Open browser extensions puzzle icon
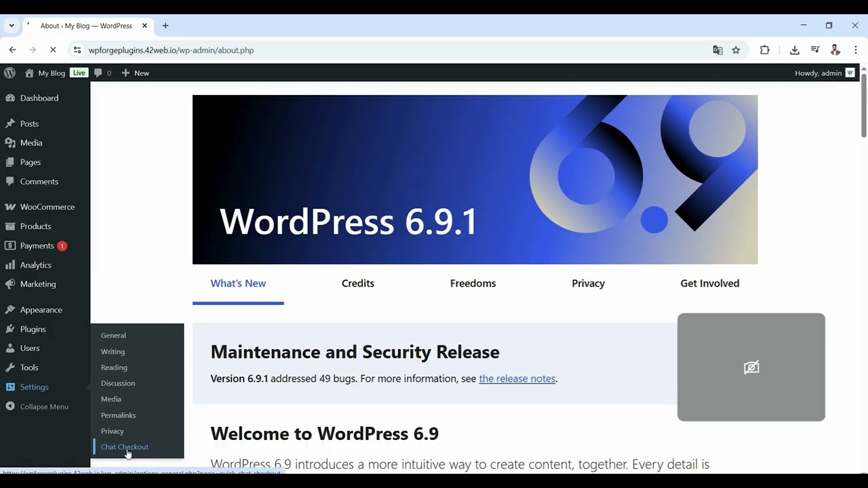Viewport: 868px width, 488px height. [x=764, y=50]
